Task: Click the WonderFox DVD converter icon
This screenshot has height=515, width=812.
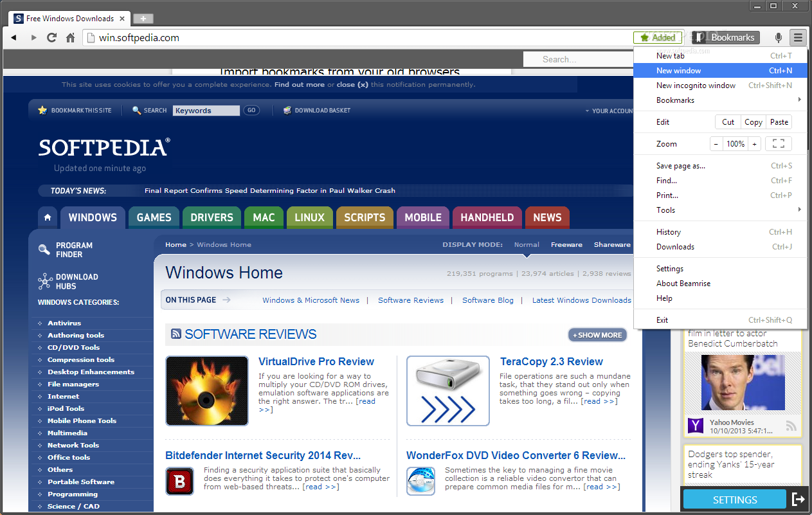Action: [420, 482]
